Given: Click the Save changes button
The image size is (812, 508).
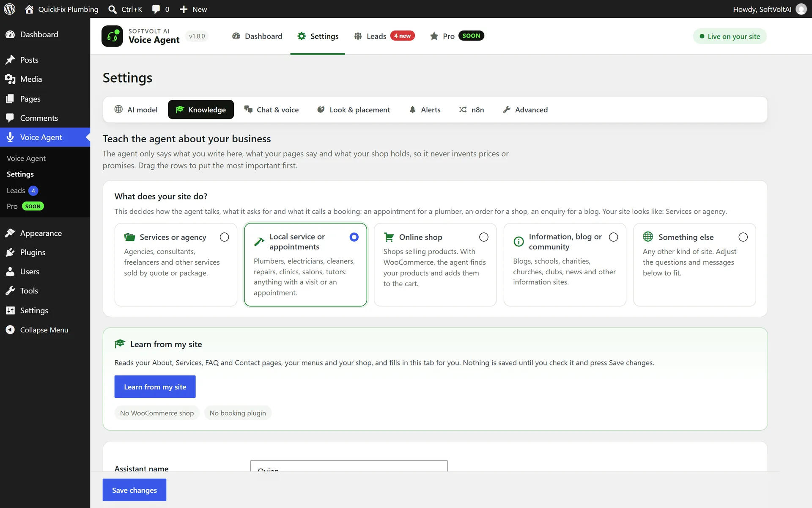Looking at the screenshot, I should coord(134,490).
